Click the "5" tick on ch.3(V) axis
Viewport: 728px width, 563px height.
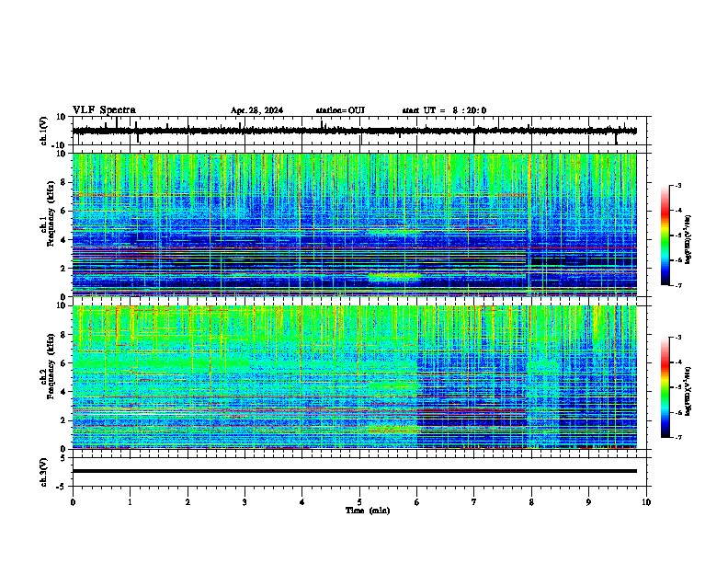[x=63, y=458]
